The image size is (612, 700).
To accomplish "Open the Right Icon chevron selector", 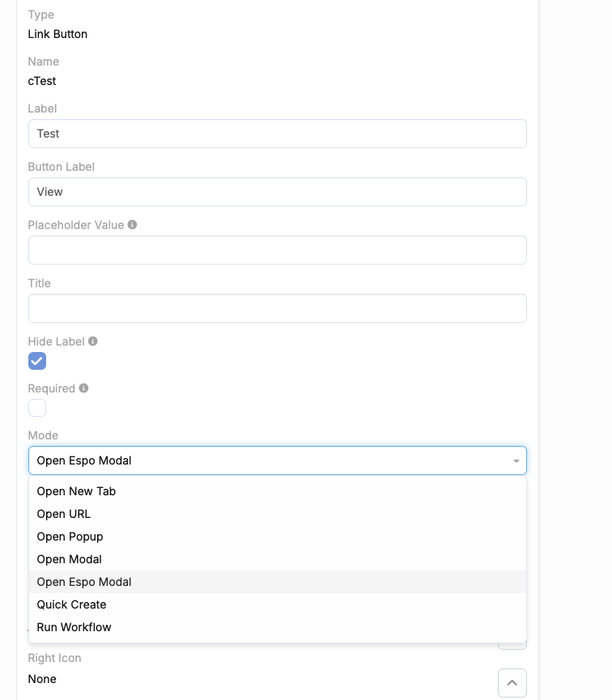I will tap(512, 683).
